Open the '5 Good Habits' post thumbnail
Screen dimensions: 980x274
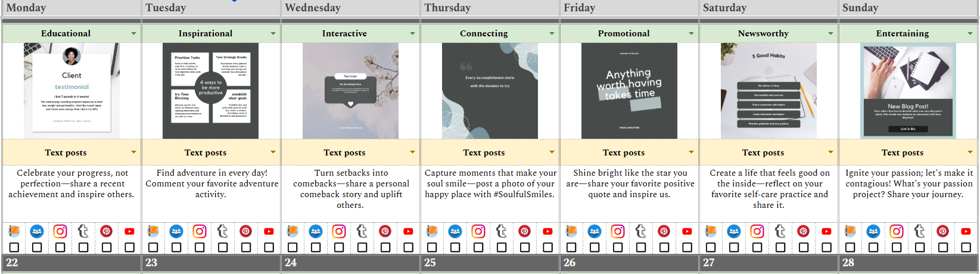769,91
